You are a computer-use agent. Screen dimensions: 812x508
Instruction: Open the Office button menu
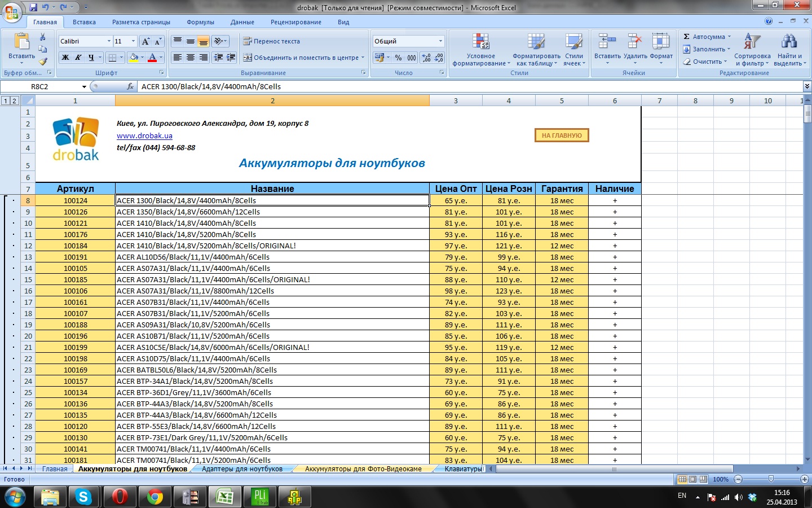(12, 11)
